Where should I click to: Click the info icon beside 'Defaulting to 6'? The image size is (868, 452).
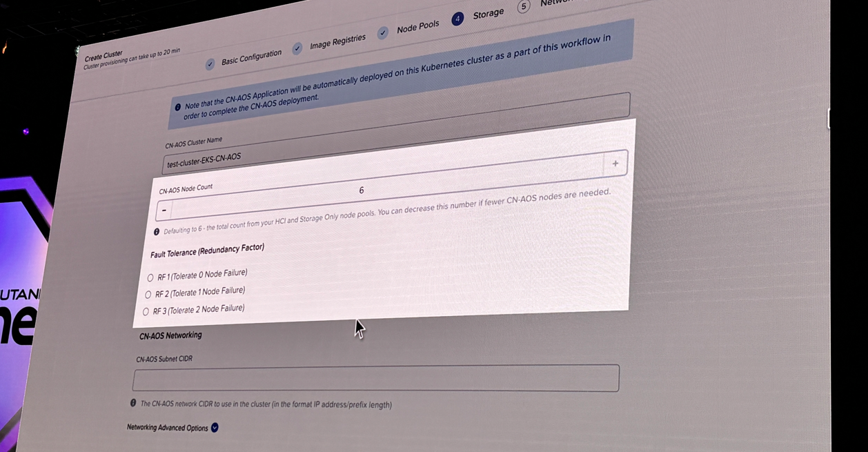(157, 232)
